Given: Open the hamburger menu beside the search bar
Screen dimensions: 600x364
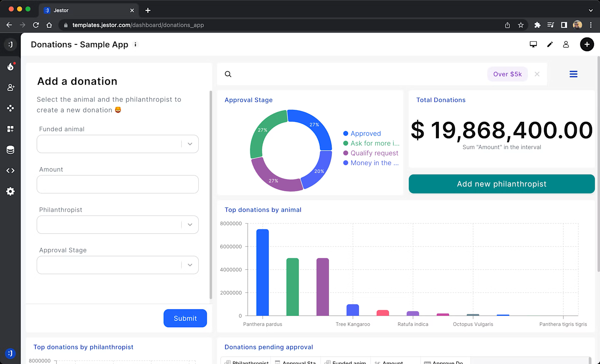Looking at the screenshot, I should [x=573, y=74].
